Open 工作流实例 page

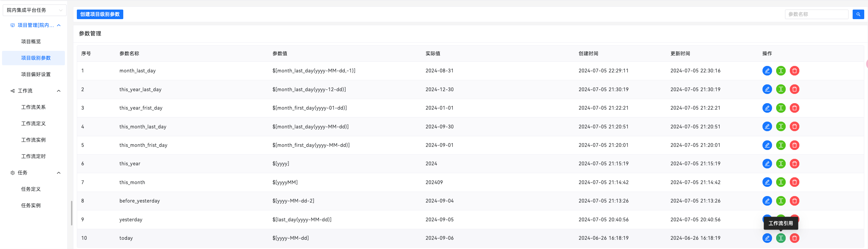tap(33, 140)
